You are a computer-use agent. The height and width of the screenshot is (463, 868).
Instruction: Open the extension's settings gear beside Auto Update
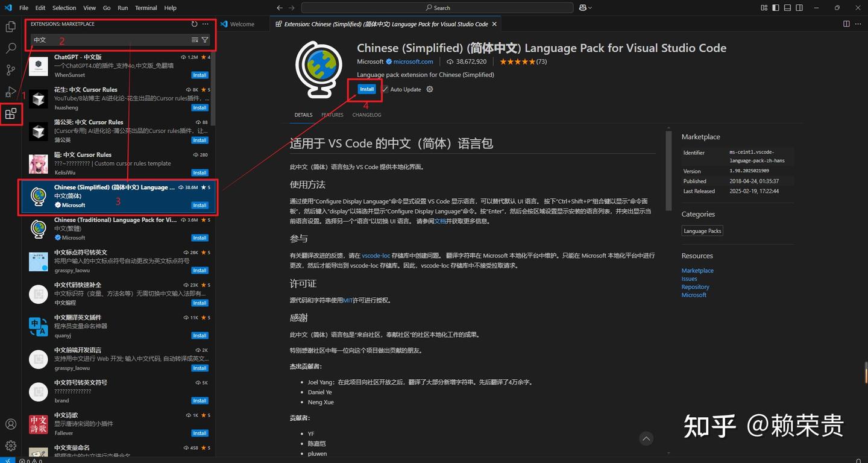pos(430,89)
